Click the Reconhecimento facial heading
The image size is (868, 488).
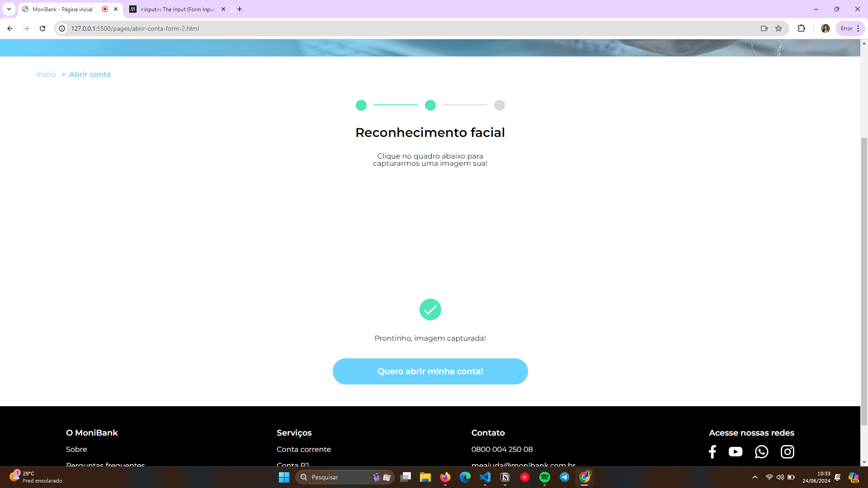coord(430,132)
